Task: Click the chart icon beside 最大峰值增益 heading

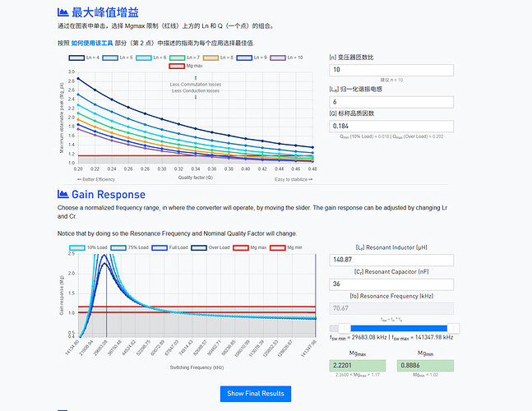Action: [x=62, y=12]
